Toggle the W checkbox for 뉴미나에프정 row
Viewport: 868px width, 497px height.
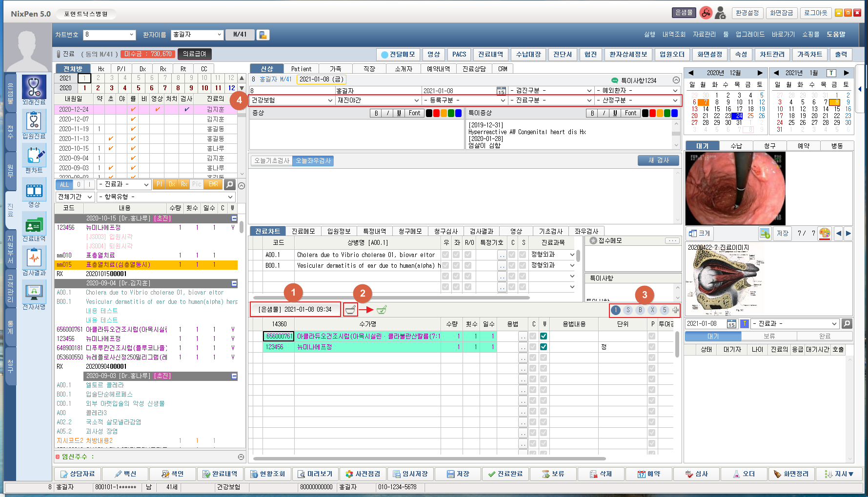[544, 347]
